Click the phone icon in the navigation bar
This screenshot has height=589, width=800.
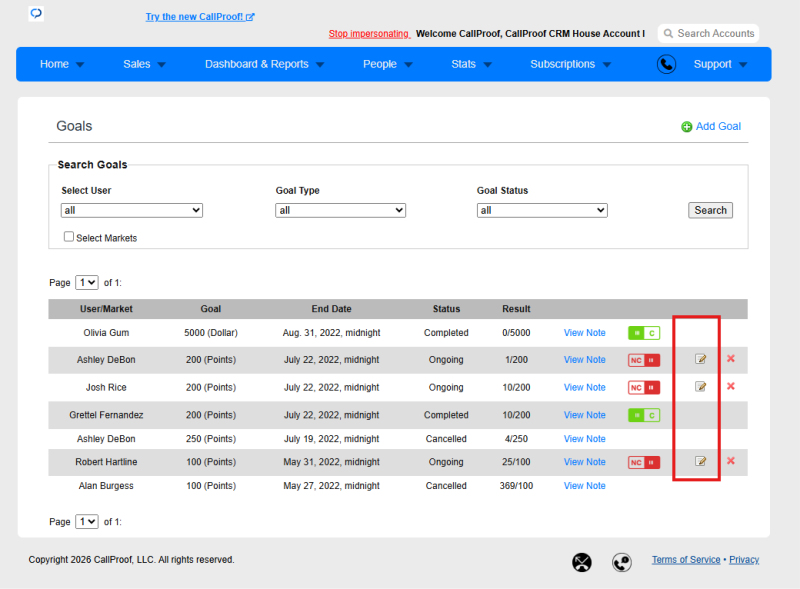(666, 64)
